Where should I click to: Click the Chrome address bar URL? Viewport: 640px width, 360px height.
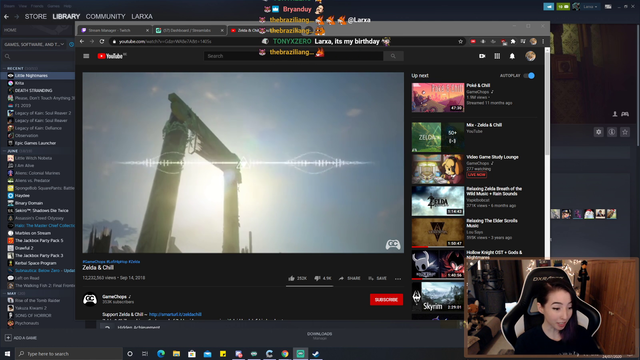pos(165,41)
